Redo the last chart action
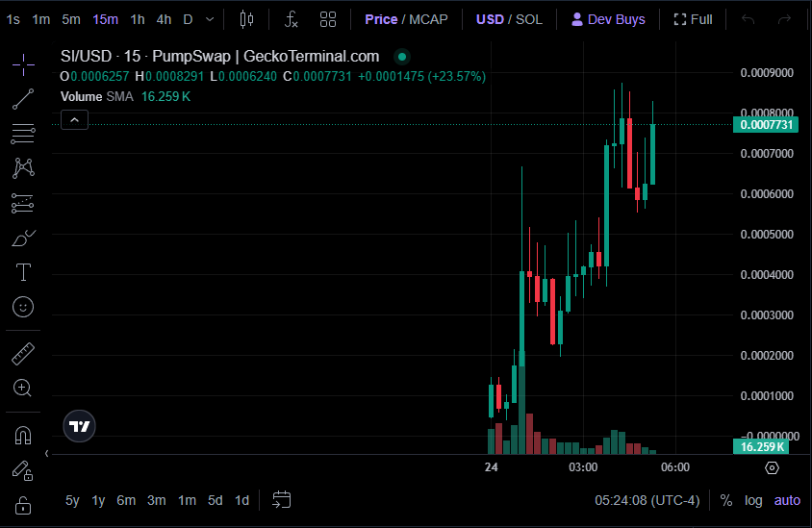Viewport: 812px width, 528px height. [784, 19]
